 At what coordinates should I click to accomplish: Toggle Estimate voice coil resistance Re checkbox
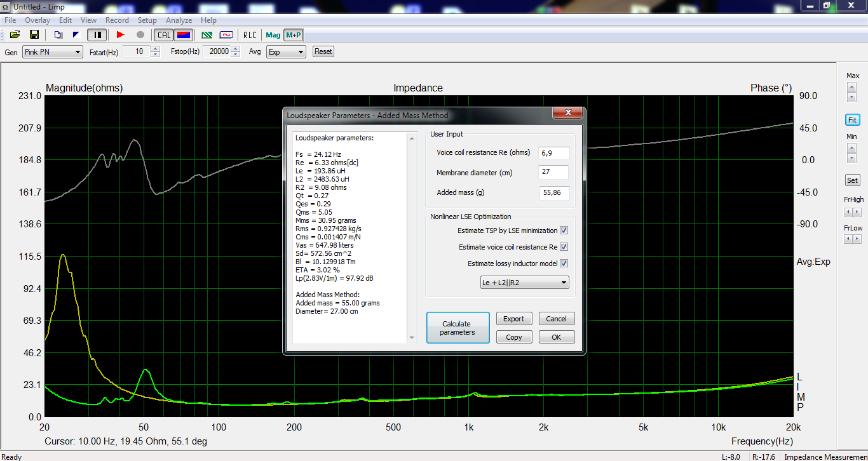coord(564,247)
